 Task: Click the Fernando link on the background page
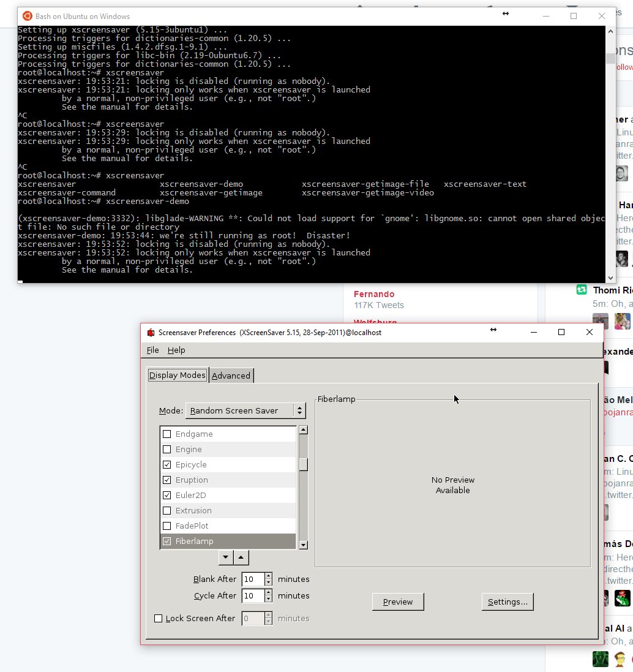click(x=374, y=294)
